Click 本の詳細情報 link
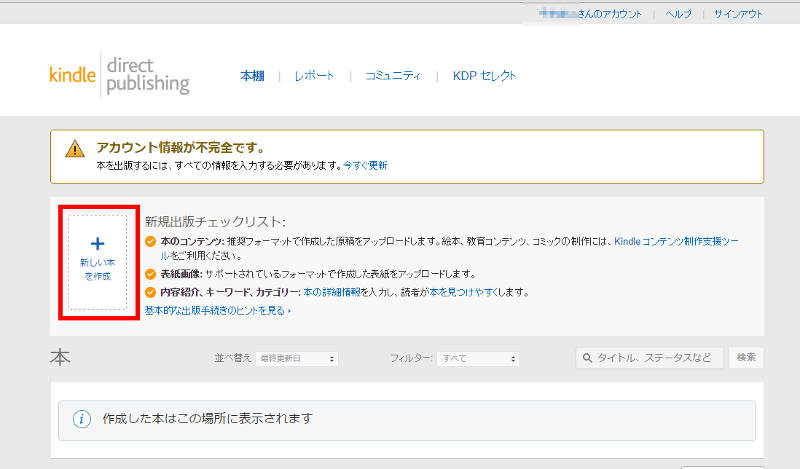The height and width of the screenshot is (469, 800). click(x=332, y=292)
